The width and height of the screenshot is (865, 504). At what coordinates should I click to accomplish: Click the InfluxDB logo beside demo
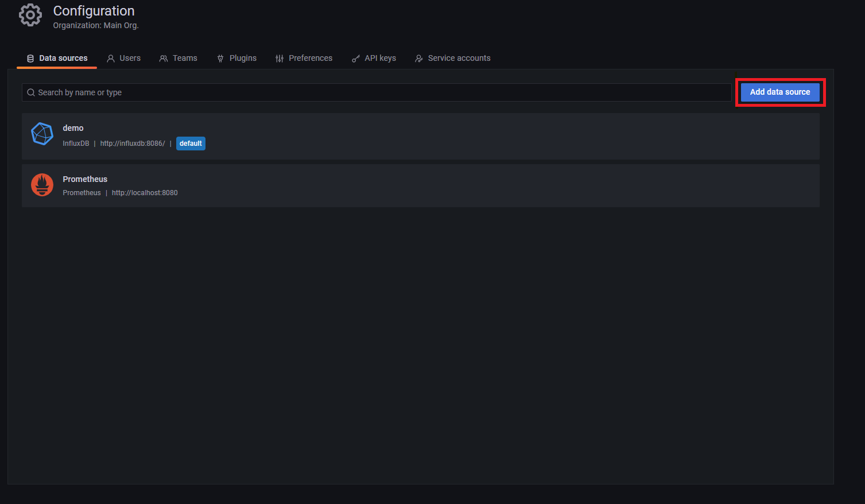[42, 133]
